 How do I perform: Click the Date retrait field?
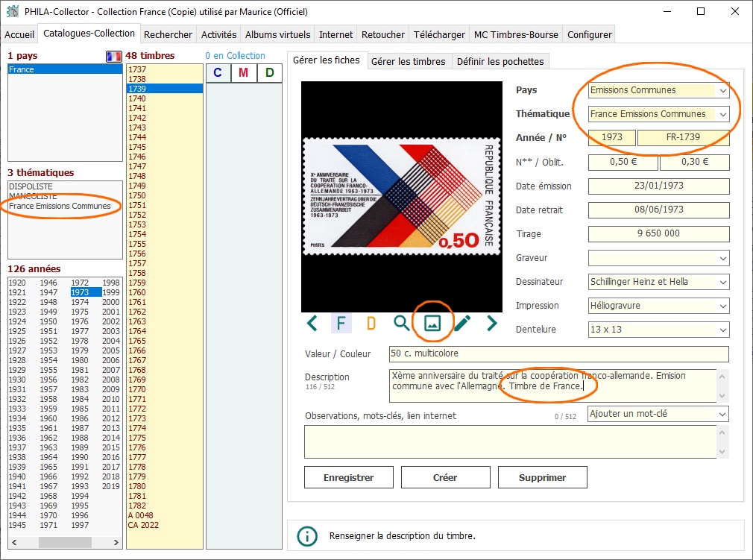pos(658,210)
